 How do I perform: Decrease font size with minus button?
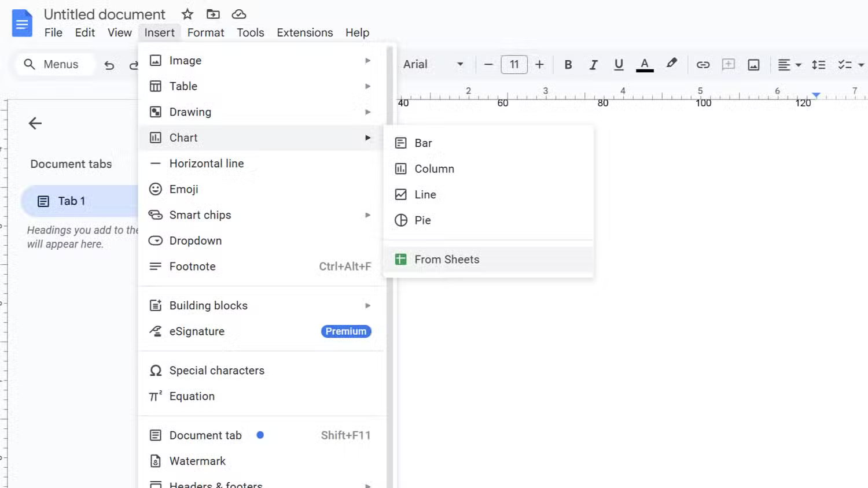[x=488, y=64]
